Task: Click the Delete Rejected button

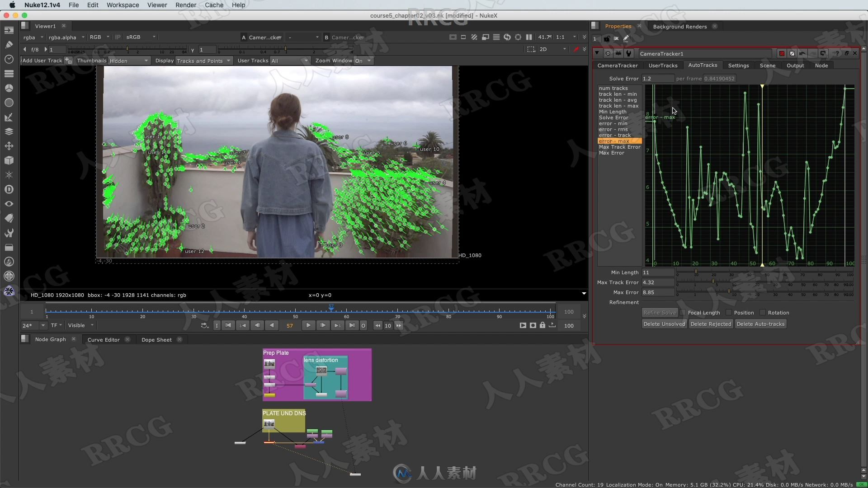Action: [x=710, y=324]
